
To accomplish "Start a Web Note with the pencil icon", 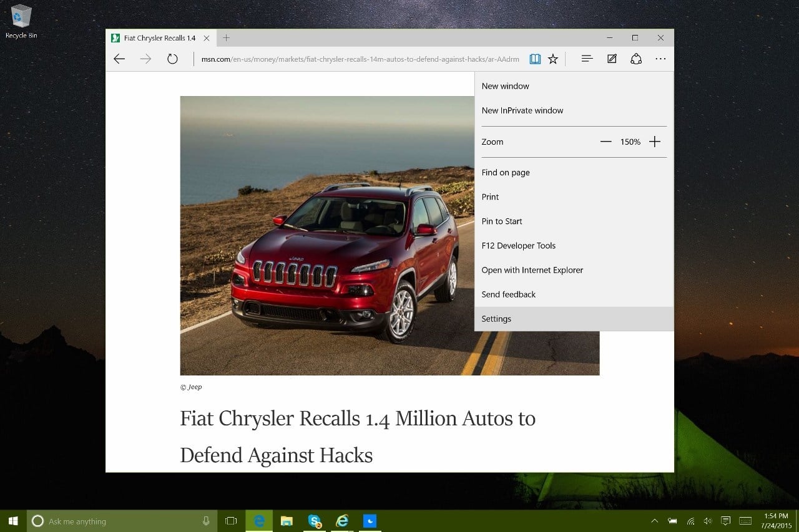I will click(x=611, y=58).
